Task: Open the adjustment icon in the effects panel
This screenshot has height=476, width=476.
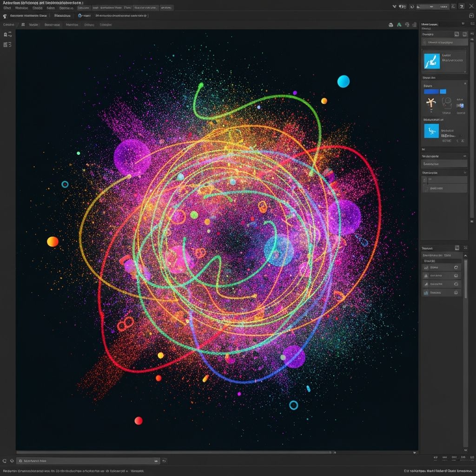Action: (x=431, y=132)
